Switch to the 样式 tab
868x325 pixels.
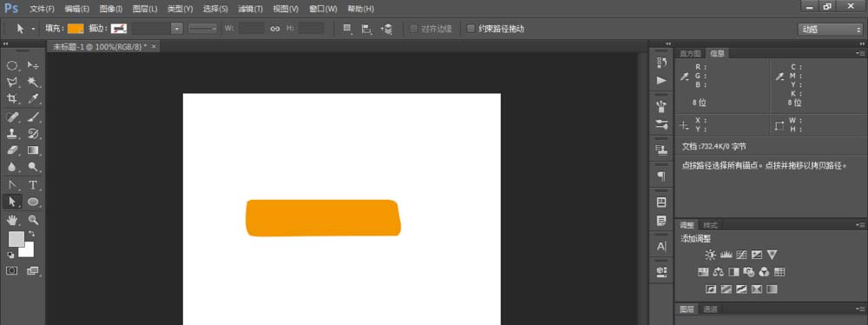click(x=710, y=225)
